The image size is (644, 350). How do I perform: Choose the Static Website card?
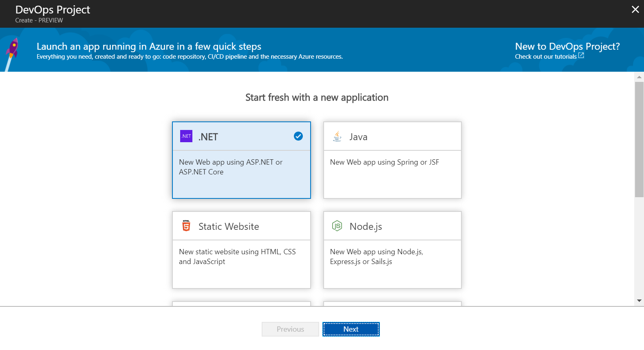tap(241, 250)
